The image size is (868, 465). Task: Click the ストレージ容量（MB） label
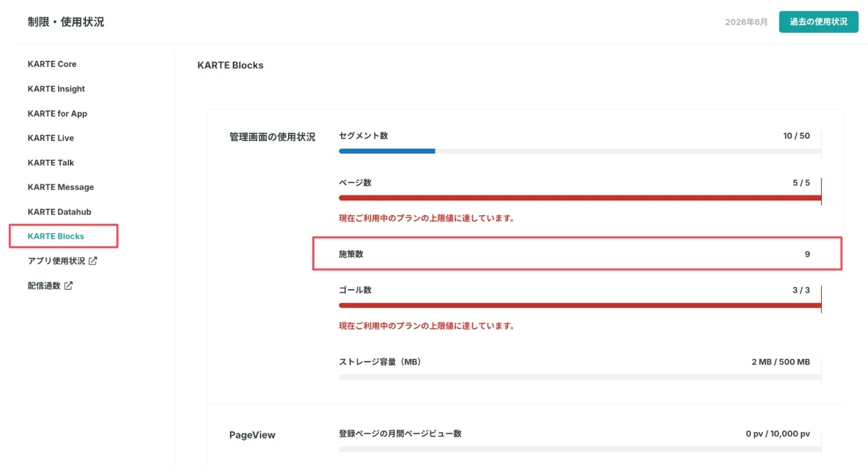click(380, 362)
